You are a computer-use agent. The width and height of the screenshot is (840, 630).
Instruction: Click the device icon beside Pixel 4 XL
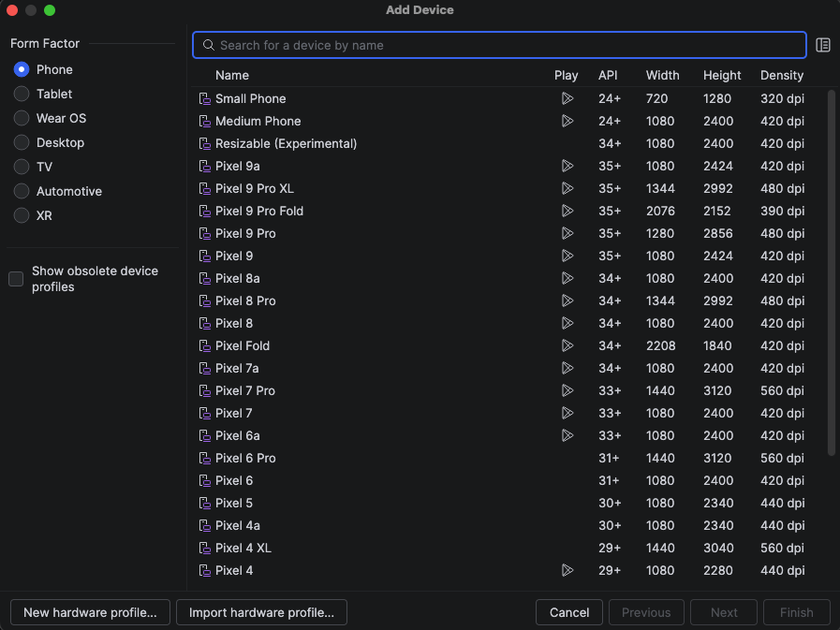click(205, 548)
